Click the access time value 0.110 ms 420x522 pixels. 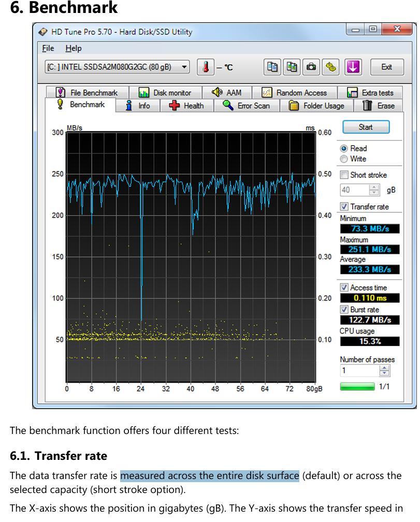pyautogui.click(x=370, y=298)
